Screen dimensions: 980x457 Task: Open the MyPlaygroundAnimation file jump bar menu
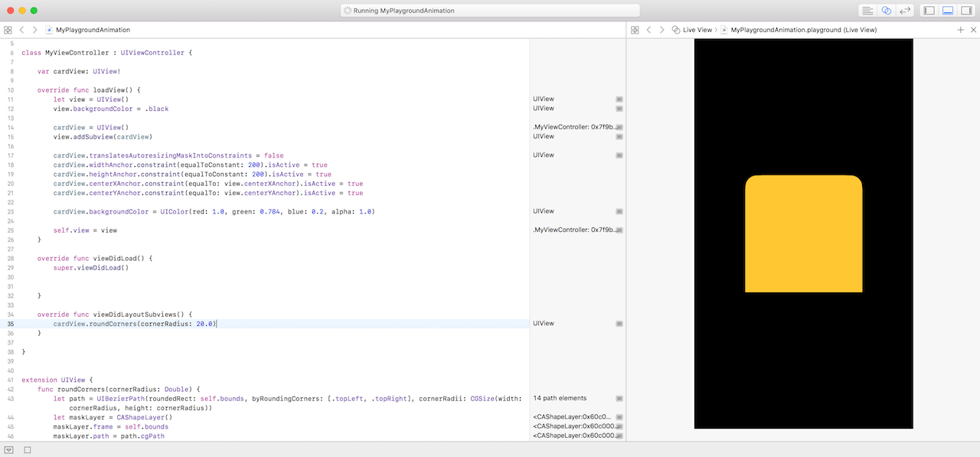pos(93,30)
